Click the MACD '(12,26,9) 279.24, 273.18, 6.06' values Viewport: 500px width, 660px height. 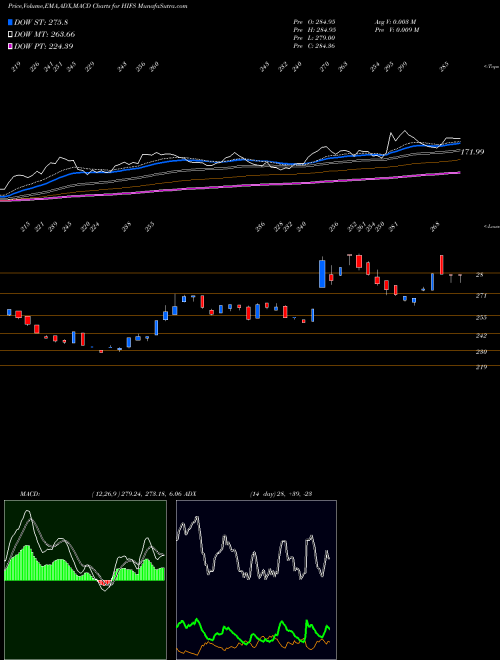pyautogui.click(x=136, y=494)
